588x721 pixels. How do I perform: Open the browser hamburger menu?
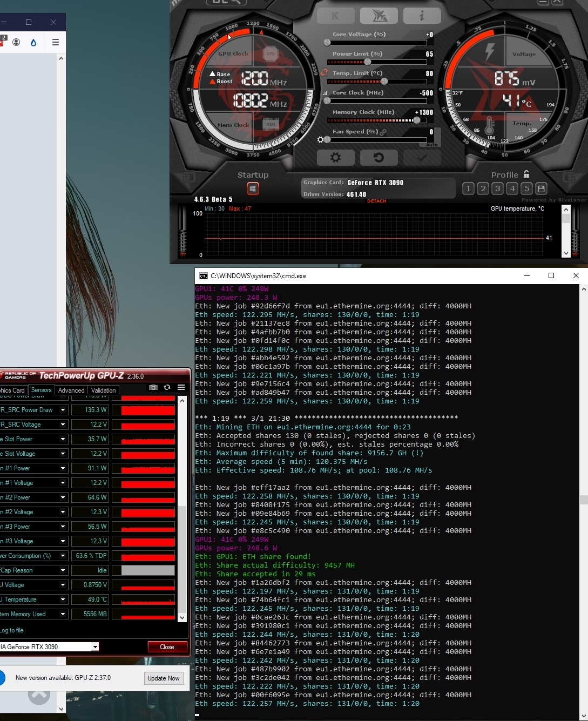pyautogui.click(x=55, y=42)
